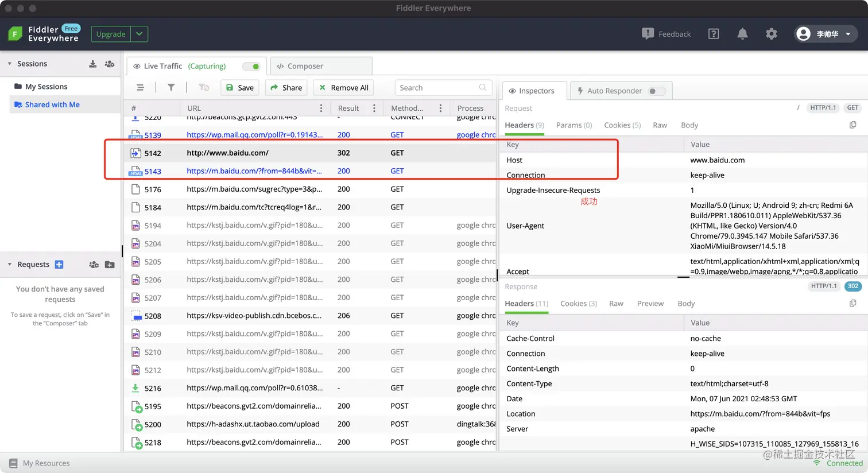Image resolution: width=868 pixels, height=473 pixels.
Task: Click the clear filters icon
Action: [204, 87]
